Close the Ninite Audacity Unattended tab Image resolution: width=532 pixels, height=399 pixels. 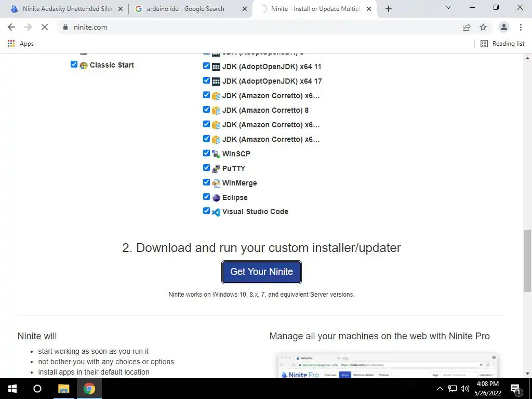(x=121, y=9)
